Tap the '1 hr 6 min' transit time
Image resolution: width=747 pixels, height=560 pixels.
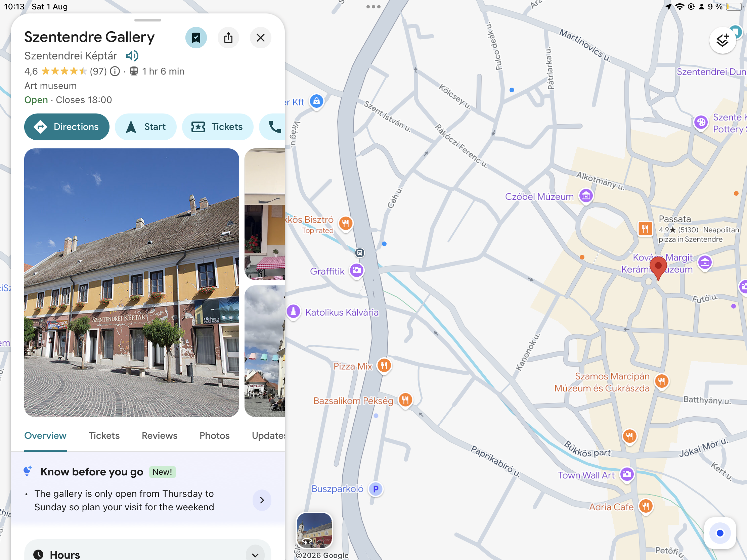[x=163, y=71]
